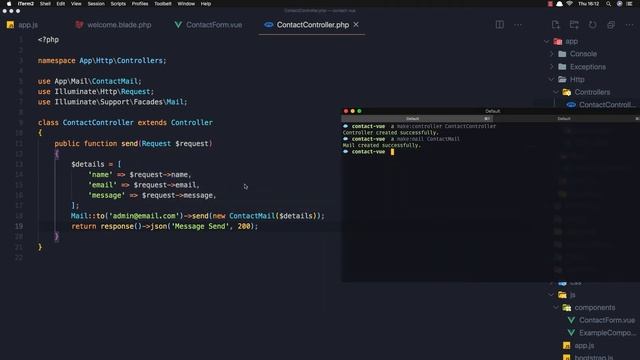Screen dimensions: 640x360
Task: Click the Exceptions folder icon
Action: [562, 67]
